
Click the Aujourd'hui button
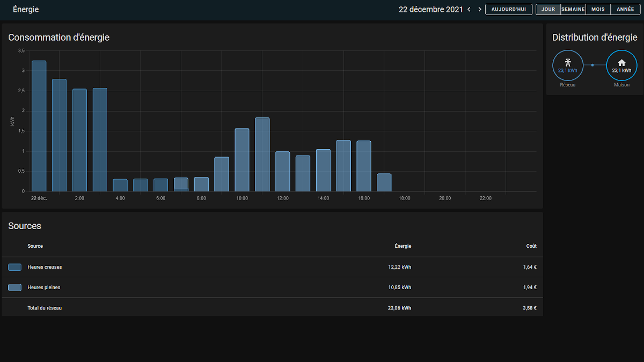[x=509, y=10]
